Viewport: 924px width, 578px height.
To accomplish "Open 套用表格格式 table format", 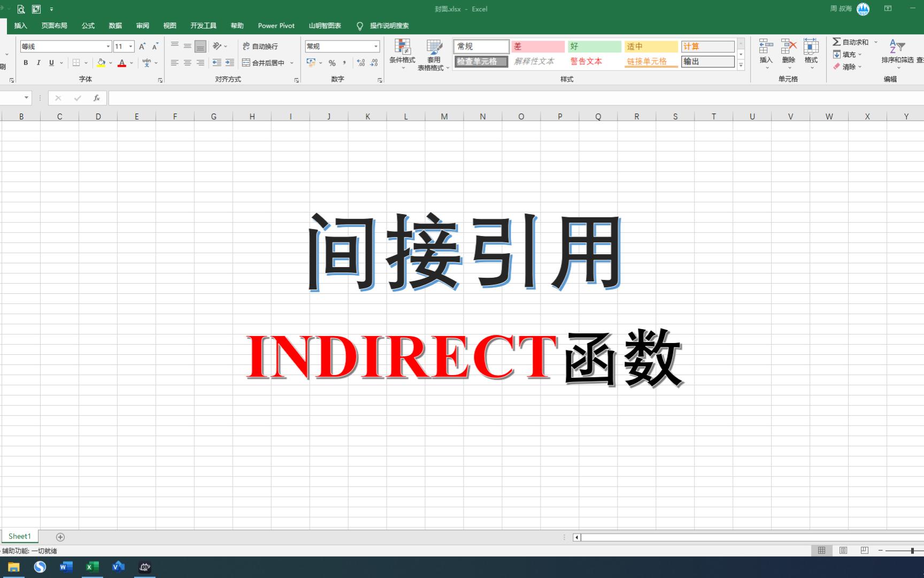I will 434,55.
